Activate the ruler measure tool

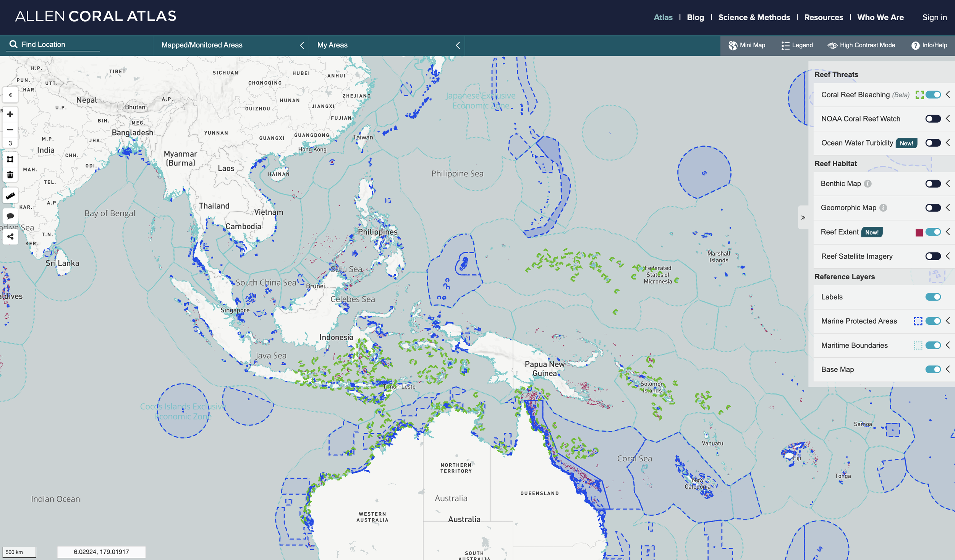pos(10,196)
